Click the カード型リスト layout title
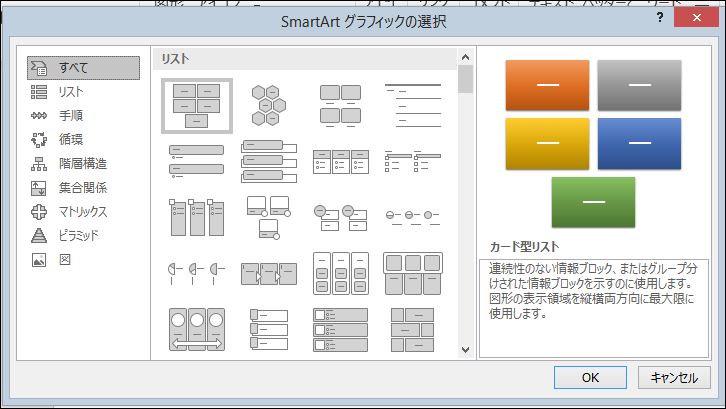Image resolution: width=726 pixels, height=409 pixels. pyautogui.click(x=524, y=246)
